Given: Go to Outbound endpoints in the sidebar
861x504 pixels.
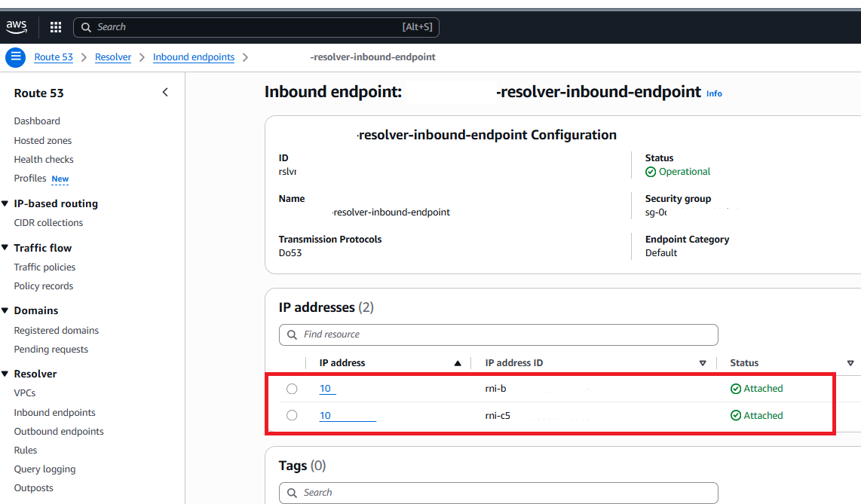Looking at the screenshot, I should [x=59, y=432].
